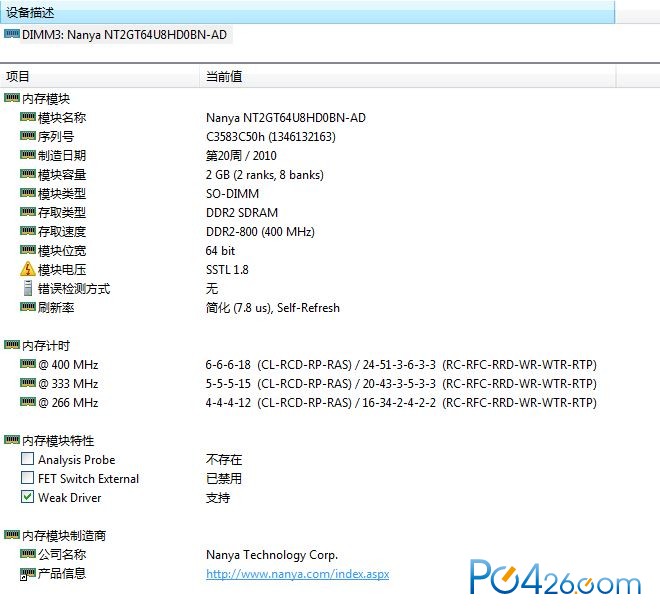Click the 64 bit value
Image resolution: width=660 pixels, height=613 pixels.
(x=220, y=251)
